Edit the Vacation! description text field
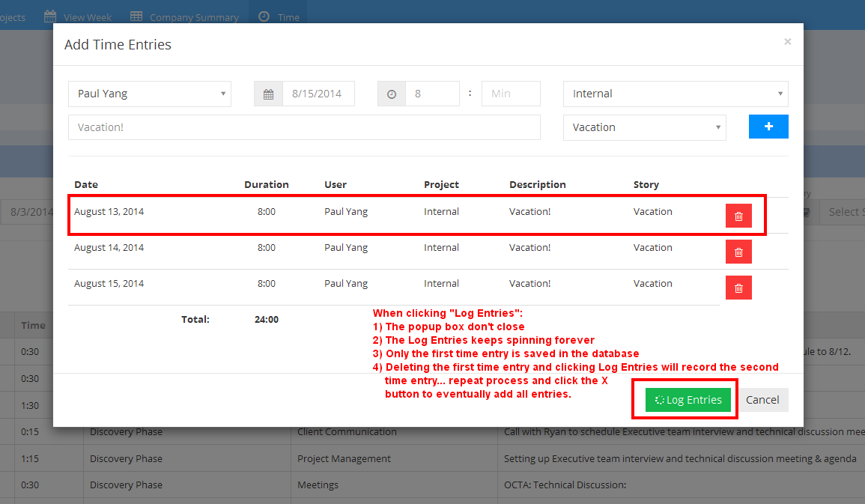The height and width of the screenshot is (504, 865). click(x=304, y=127)
